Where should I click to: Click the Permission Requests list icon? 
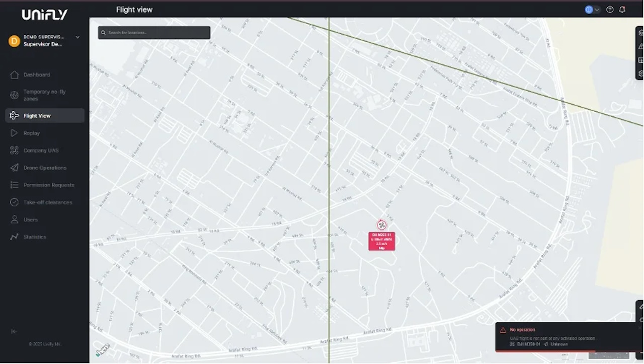(x=14, y=185)
